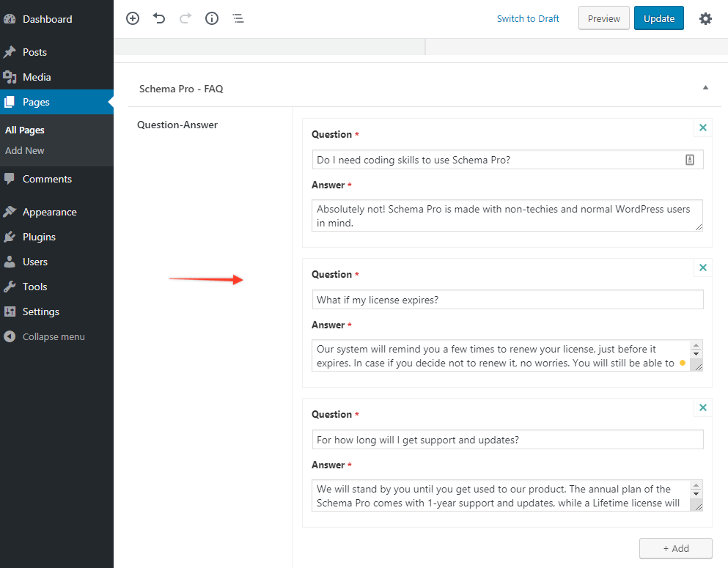Viewport: 728px width, 568px height.
Task: Open Add New page link
Action: point(25,150)
